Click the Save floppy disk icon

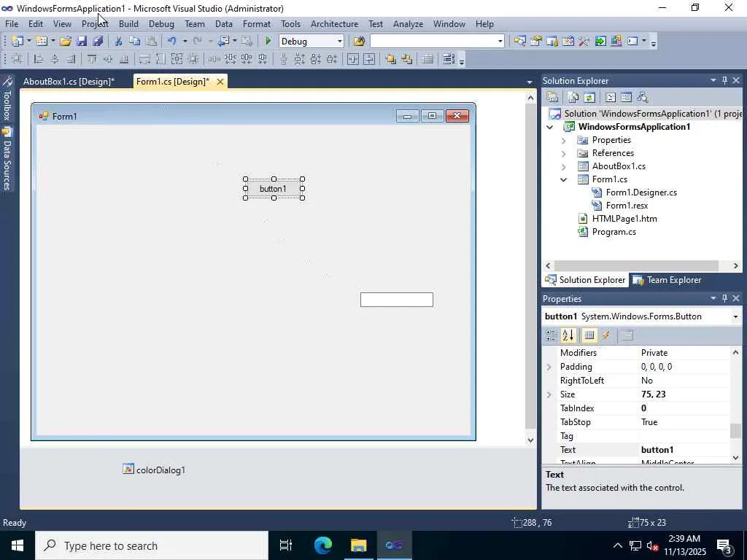click(82, 42)
